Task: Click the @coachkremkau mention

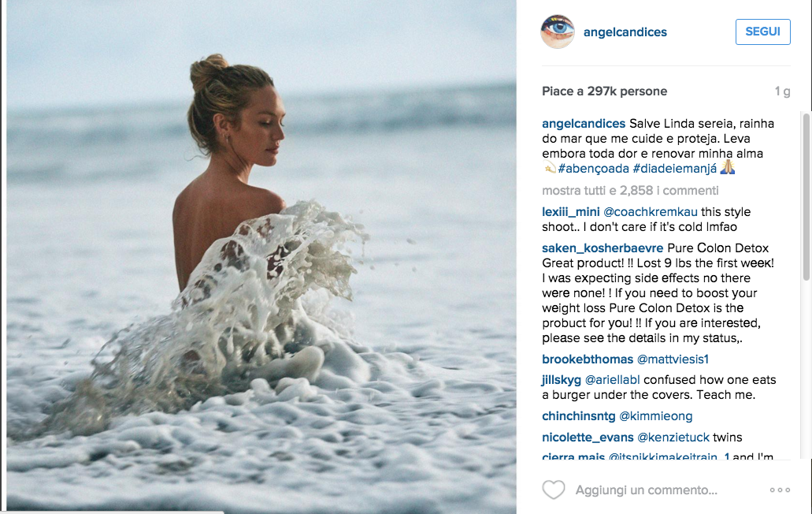Action: [651, 212]
